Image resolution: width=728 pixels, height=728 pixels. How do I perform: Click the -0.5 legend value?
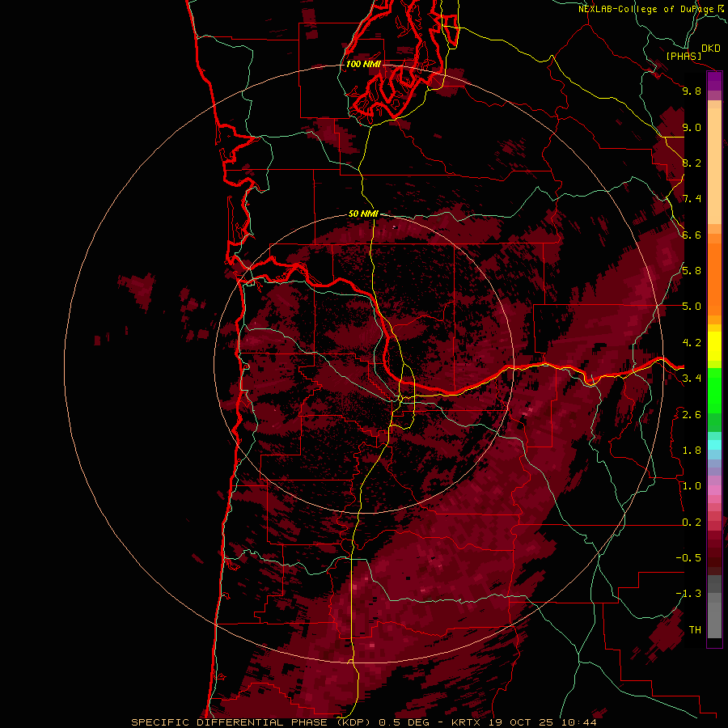pyautogui.click(x=688, y=558)
